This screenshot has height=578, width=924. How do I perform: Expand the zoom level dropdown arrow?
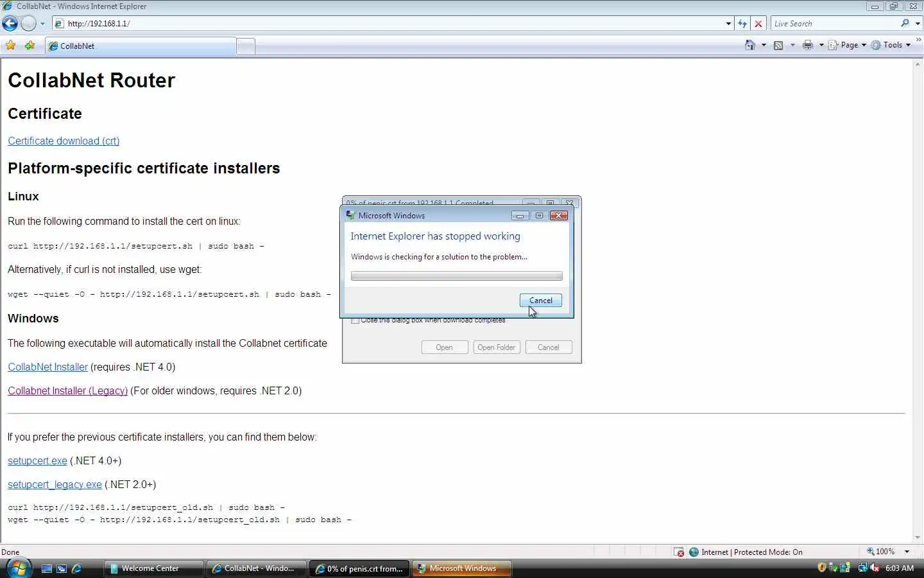(907, 552)
